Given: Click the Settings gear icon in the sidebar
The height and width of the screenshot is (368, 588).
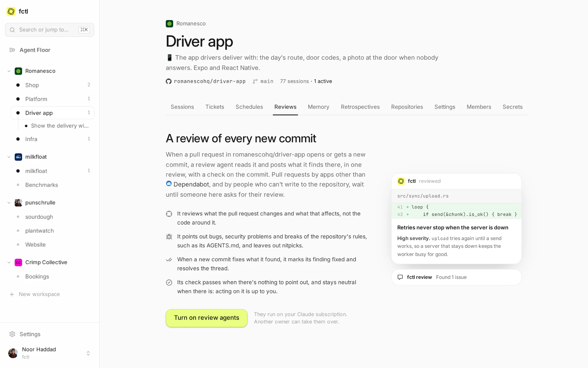Looking at the screenshot, I should [x=12, y=334].
